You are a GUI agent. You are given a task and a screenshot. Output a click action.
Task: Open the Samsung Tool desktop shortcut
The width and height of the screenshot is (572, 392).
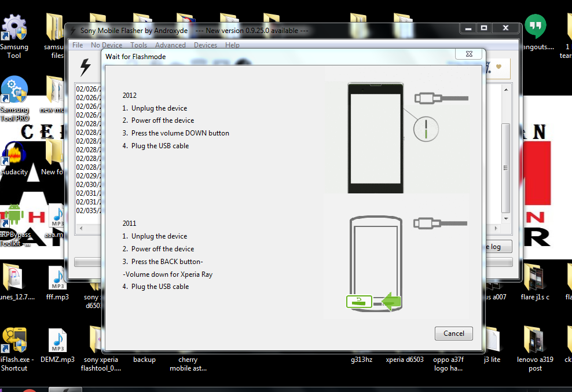(14, 36)
